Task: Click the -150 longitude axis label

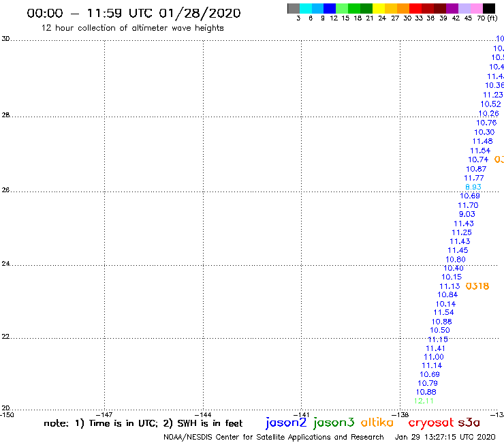Action: (x=7, y=415)
